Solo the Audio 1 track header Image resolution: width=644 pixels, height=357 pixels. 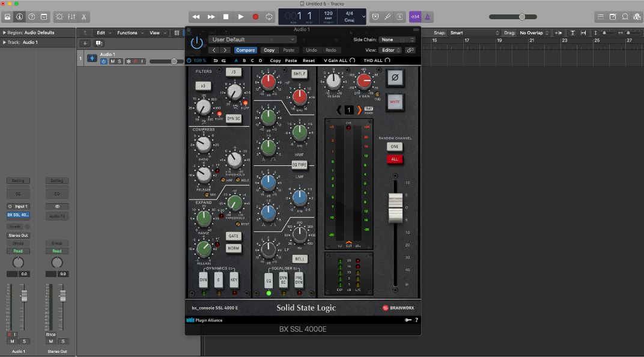coord(120,61)
